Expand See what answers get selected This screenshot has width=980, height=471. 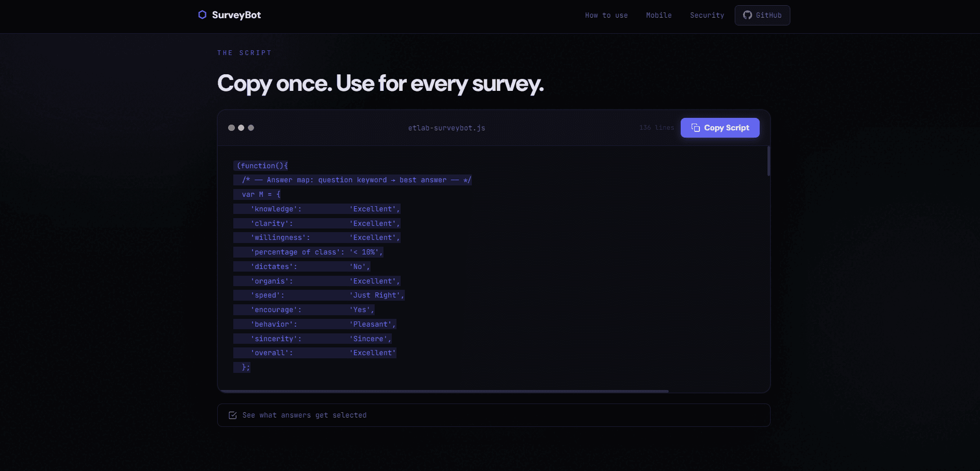coord(304,415)
